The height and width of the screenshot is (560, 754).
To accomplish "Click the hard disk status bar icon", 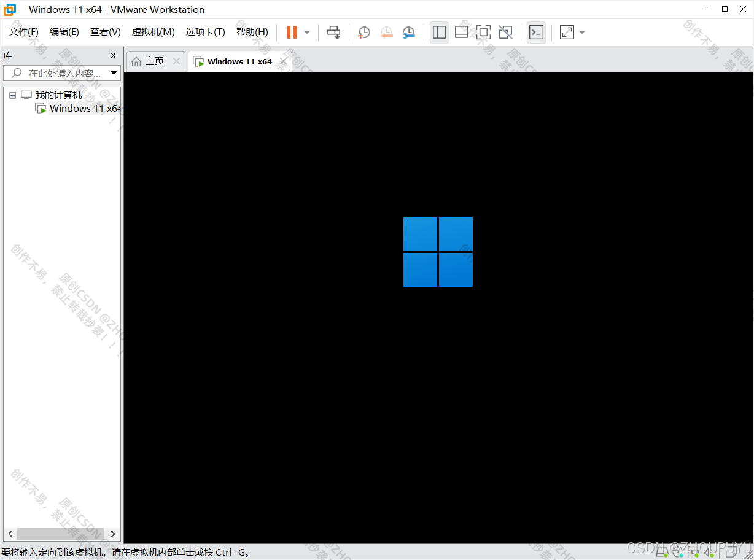I will (x=662, y=552).
